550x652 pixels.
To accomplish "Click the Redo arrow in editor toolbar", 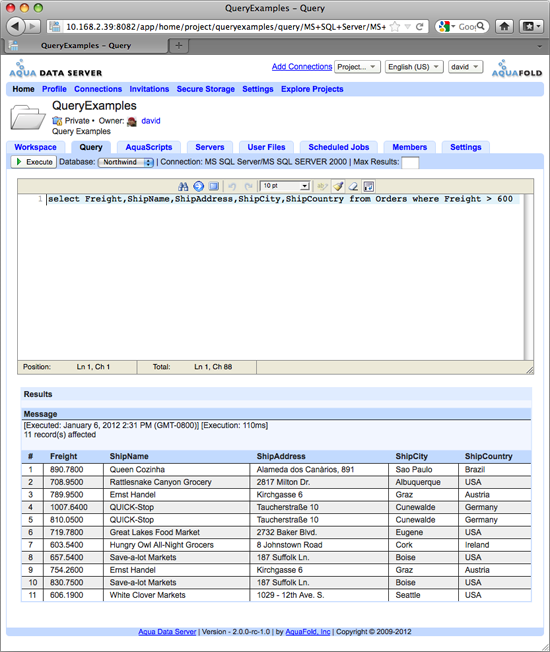I will click(x=248, y=186).
